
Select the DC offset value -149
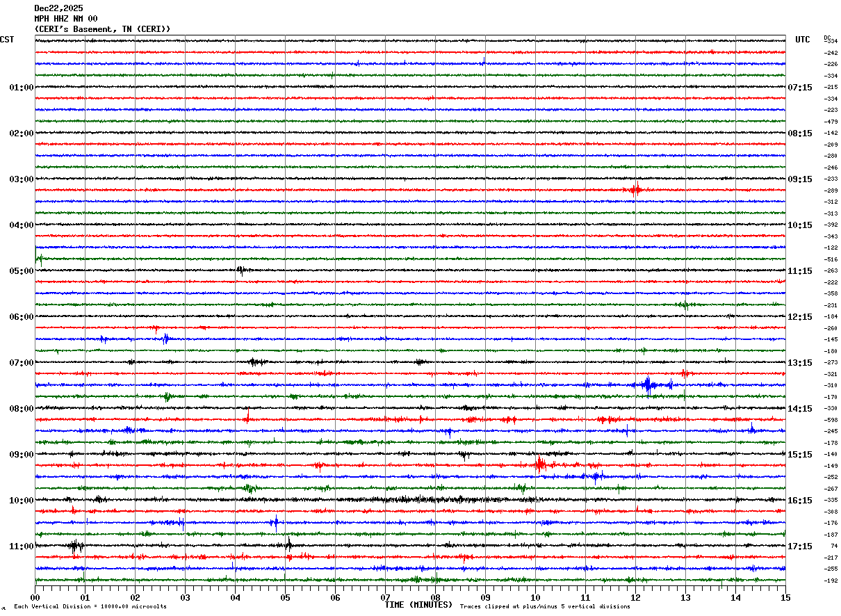coord(831,466)
